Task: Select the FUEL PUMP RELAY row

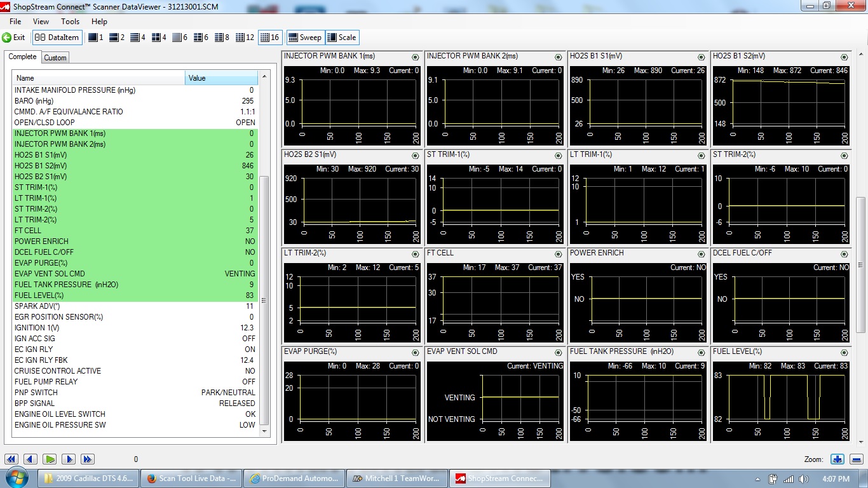Action: pyautogui.click(x=135, y=382)
